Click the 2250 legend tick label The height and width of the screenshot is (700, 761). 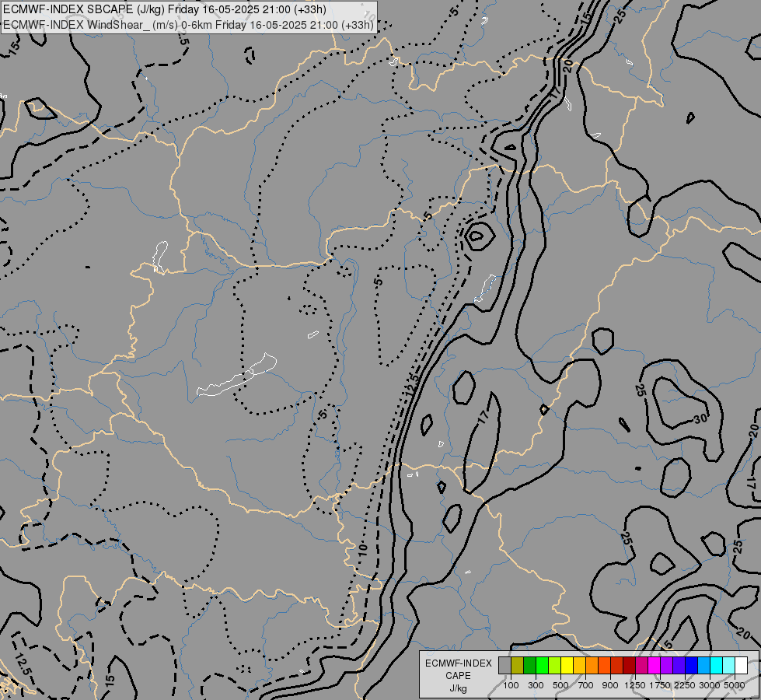(x=685, y=685)
